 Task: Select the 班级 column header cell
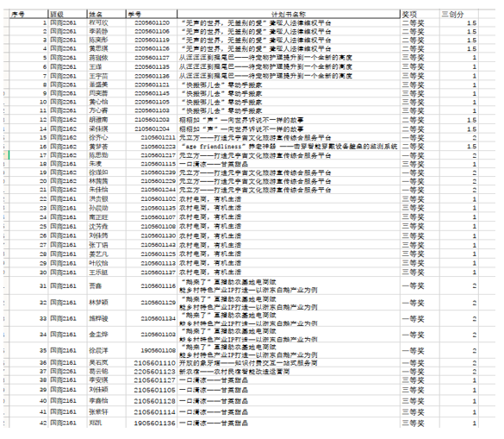tap(67, 14)
